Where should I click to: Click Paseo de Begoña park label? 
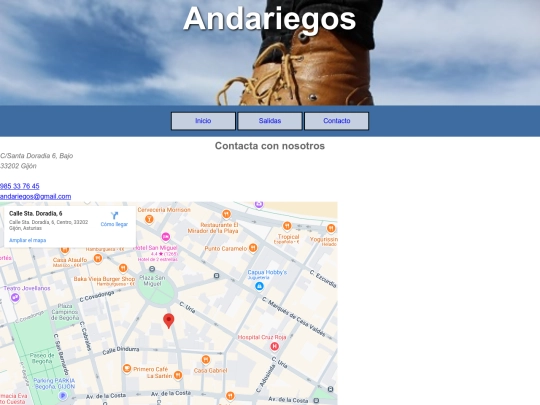(x=42, y=358)
